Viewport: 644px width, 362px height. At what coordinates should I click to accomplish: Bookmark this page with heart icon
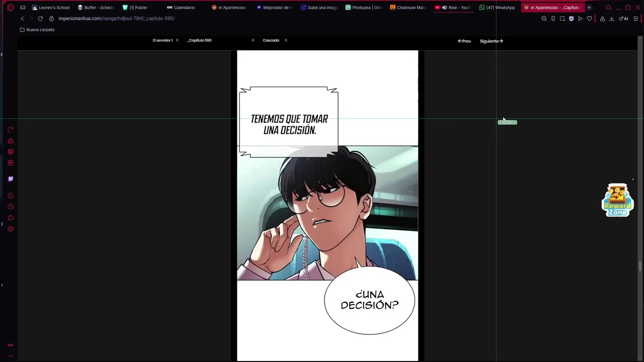coord(589,19)
